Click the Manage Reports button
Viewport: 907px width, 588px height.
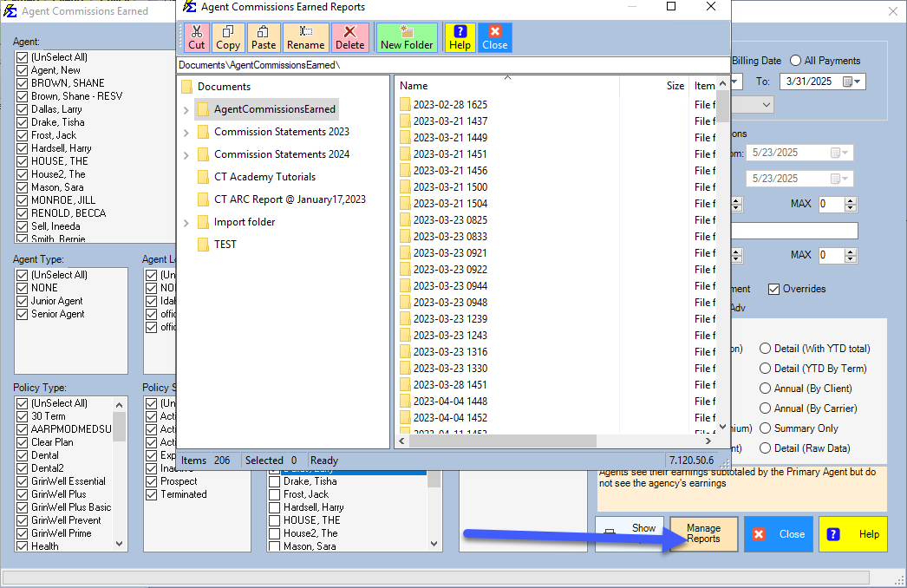tap(702, 533)
